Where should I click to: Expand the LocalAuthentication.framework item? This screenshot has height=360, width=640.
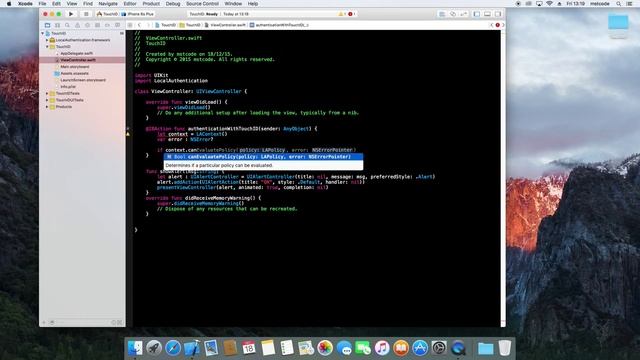[x=47, y=40]
